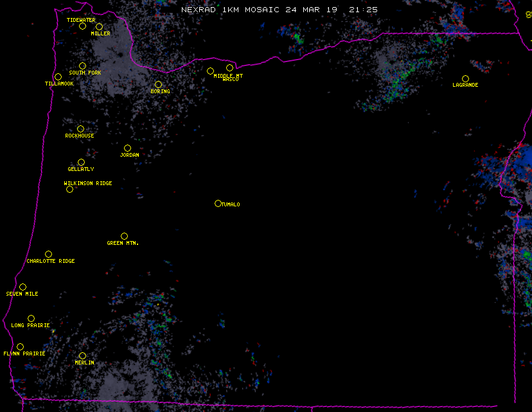Select the Jordan station marker
Screen dimensions: 532x412
click(127, 148)
